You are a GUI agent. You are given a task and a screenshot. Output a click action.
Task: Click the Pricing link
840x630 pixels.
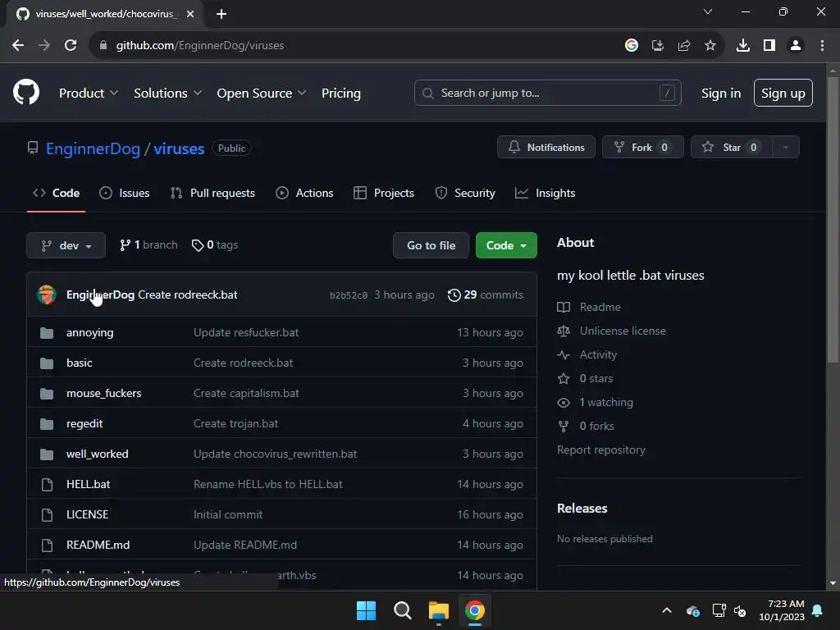tap(340, 94)
